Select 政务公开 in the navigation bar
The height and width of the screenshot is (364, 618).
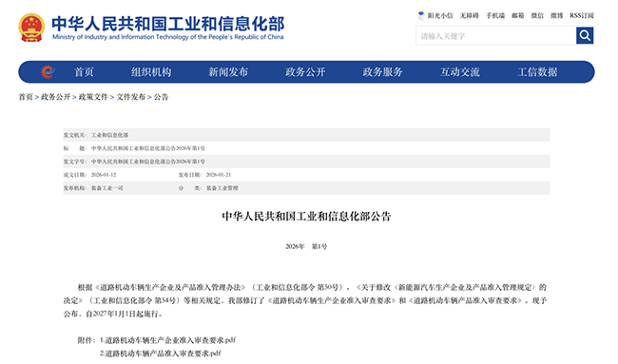tap(305, 72)
